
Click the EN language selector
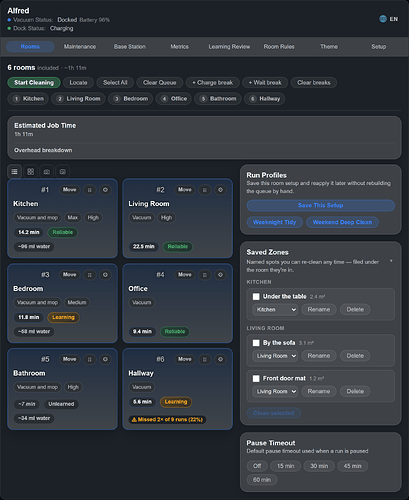(394, 19)
